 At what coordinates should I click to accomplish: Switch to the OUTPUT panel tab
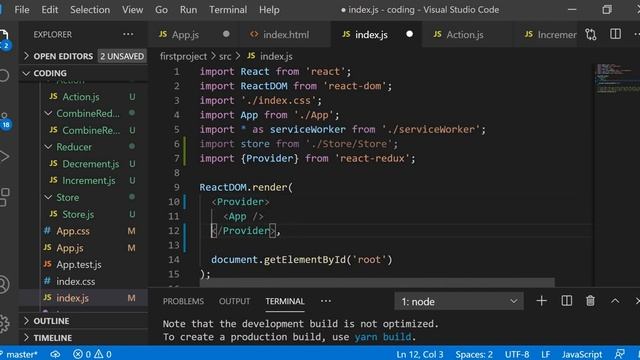[x=234, y=301]
